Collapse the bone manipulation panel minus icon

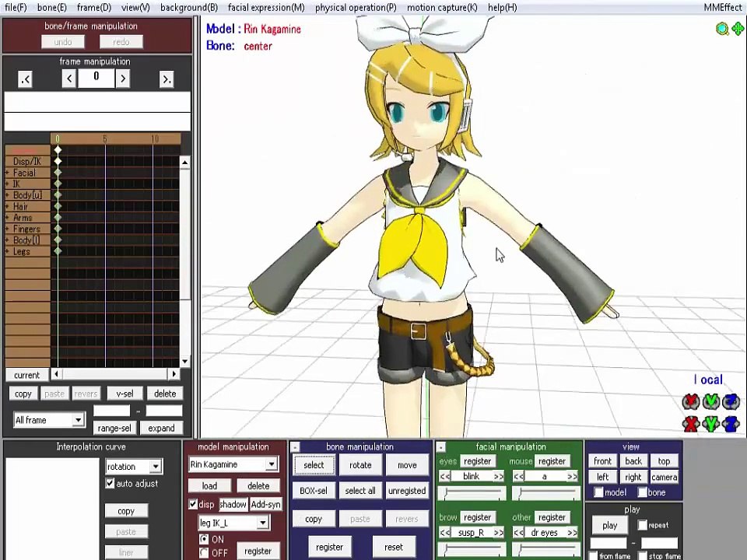(295, 447)
